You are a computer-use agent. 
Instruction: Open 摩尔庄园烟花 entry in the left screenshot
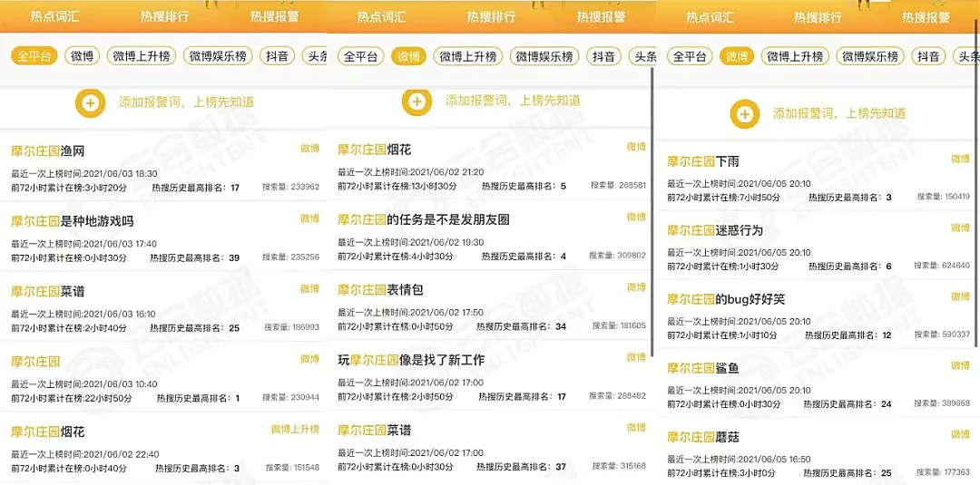(163, 447)
